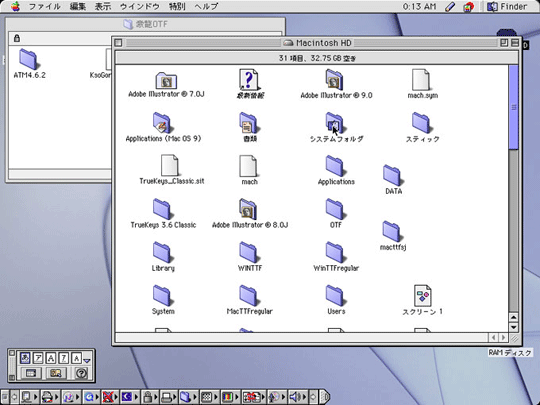Select the スティック folder
The height and width of the screenshot is (405, 540).
pos(422,123)
